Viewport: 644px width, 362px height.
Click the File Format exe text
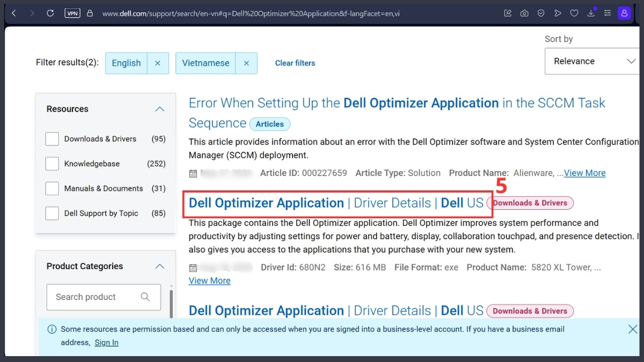tap(427, 267)
